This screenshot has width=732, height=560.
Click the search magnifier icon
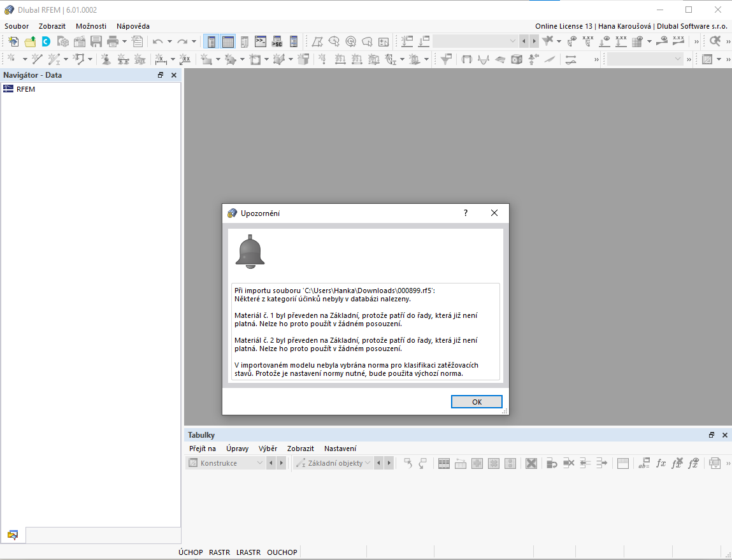(x=715, y=41)
